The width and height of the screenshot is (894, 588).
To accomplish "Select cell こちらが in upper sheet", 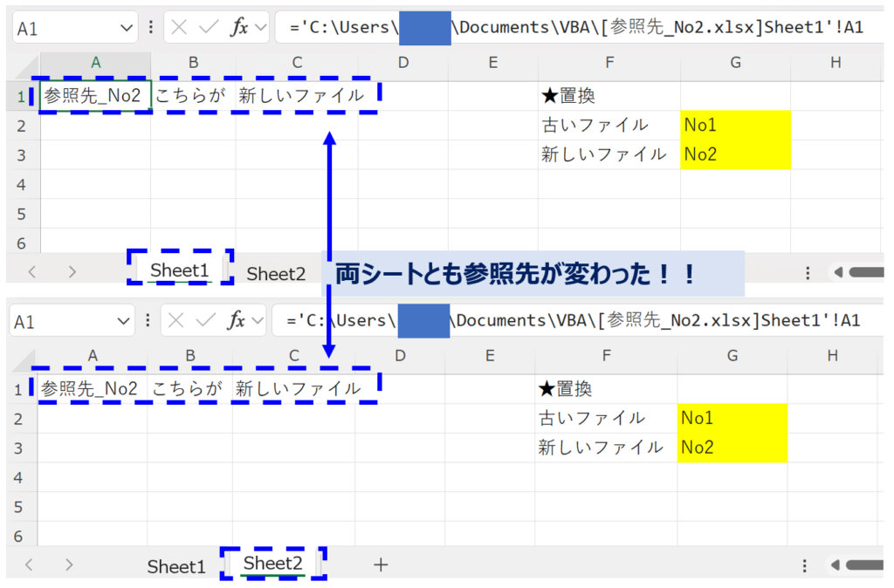I will 193,96.
